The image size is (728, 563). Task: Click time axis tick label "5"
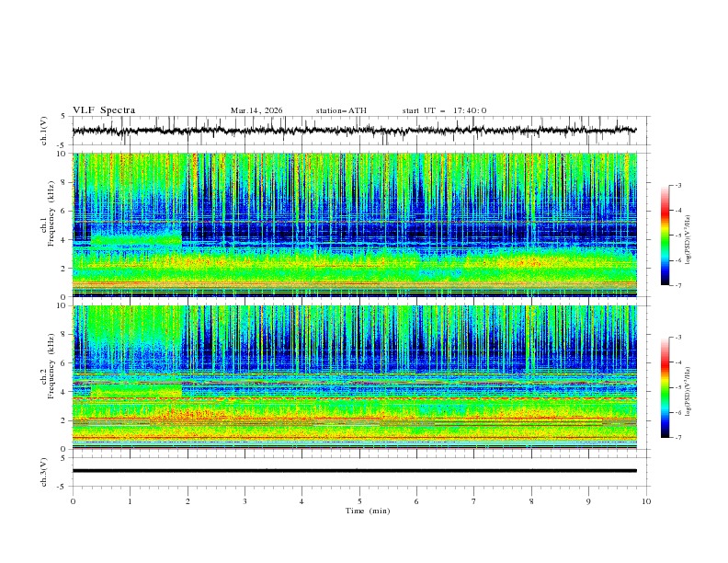point(359,501)
